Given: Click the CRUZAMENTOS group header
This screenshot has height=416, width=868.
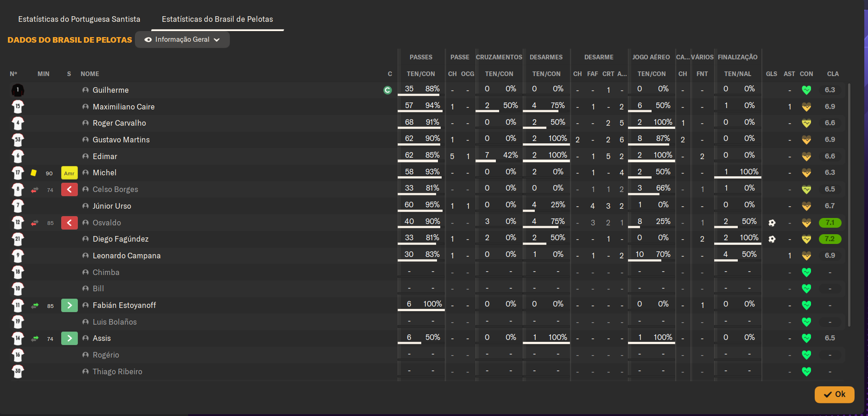Looking at the screenshot, I should (499, 57).
